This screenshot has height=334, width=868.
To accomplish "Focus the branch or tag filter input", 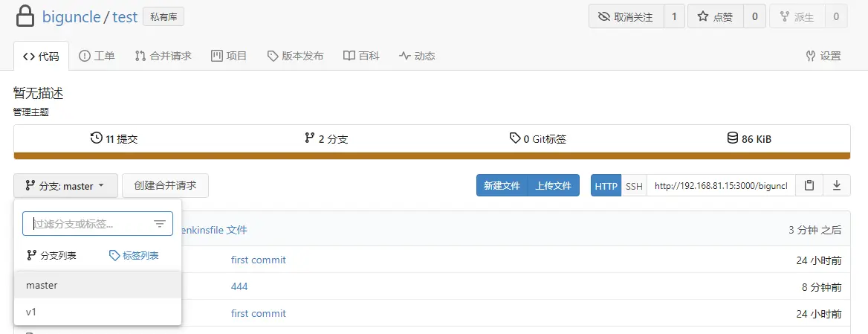I will coord(89,224).
